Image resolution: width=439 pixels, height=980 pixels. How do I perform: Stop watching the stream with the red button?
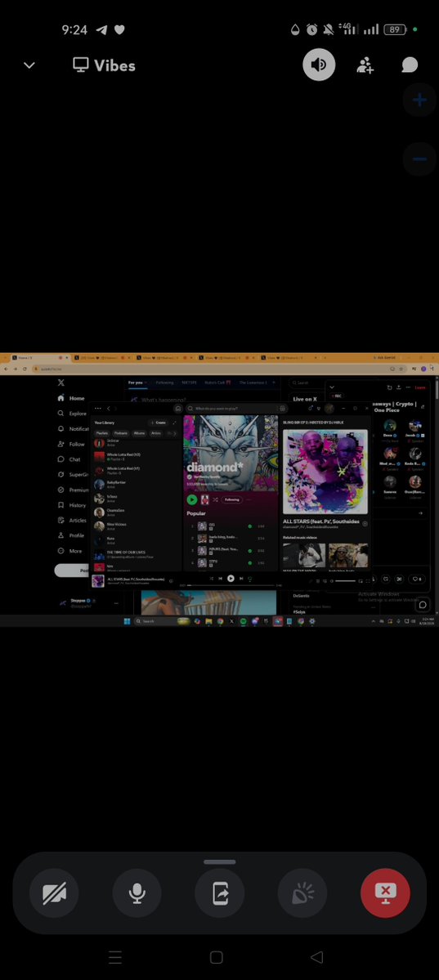coord(385,893)
